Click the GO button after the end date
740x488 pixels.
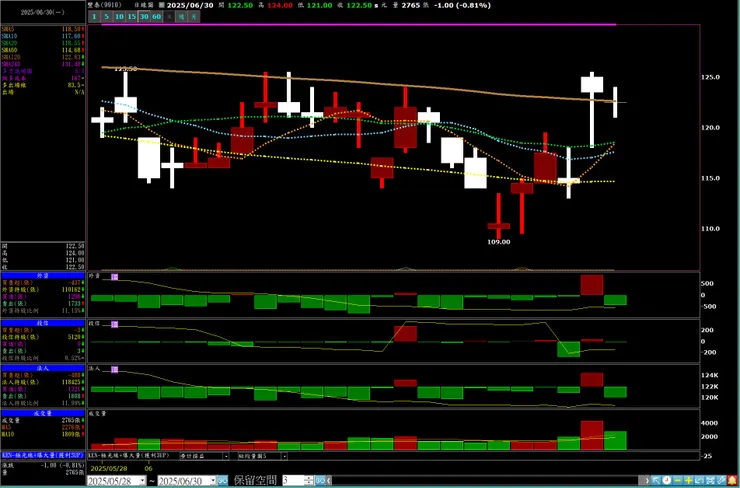[x=223, y=480]
